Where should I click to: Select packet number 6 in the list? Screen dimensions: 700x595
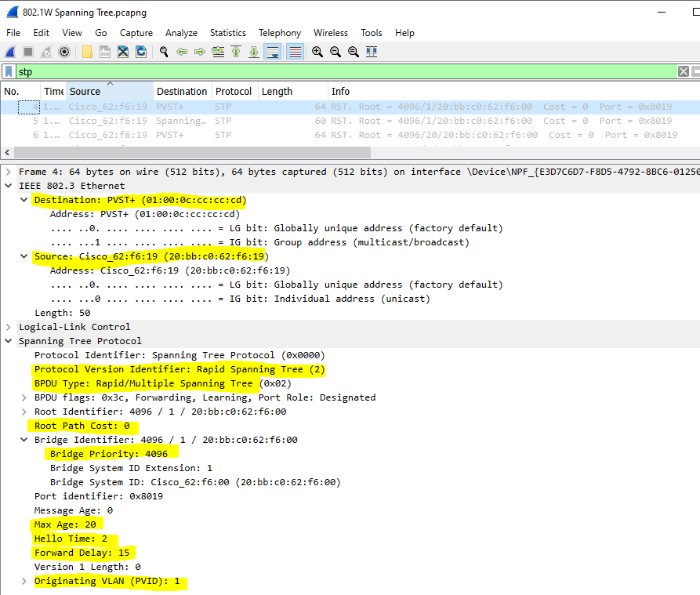350,135
